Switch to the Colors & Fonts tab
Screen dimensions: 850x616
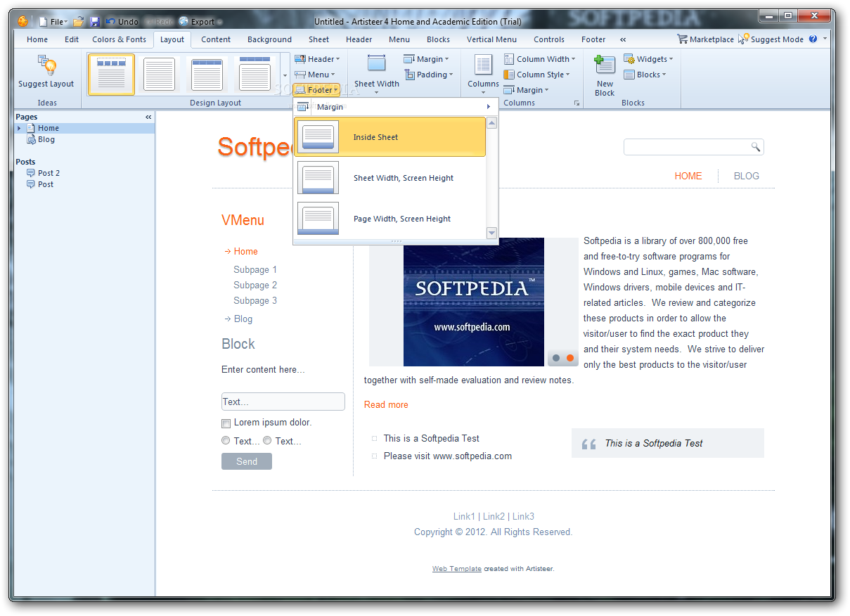120,39
